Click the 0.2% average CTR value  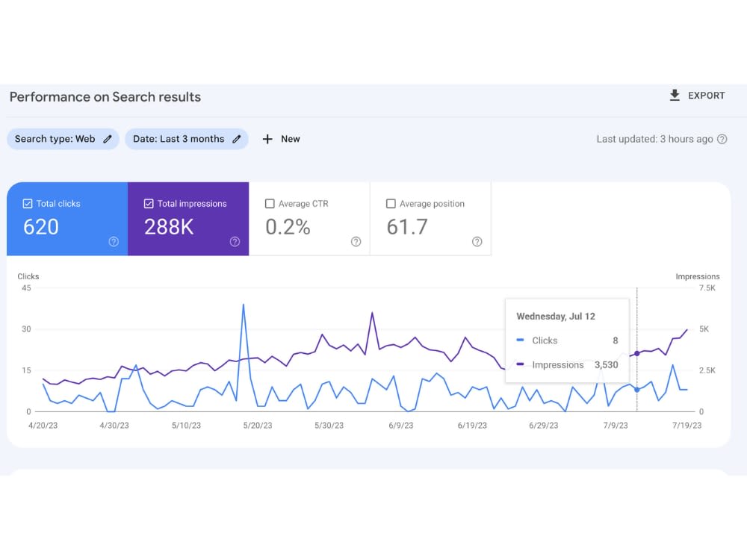[288, 227]
